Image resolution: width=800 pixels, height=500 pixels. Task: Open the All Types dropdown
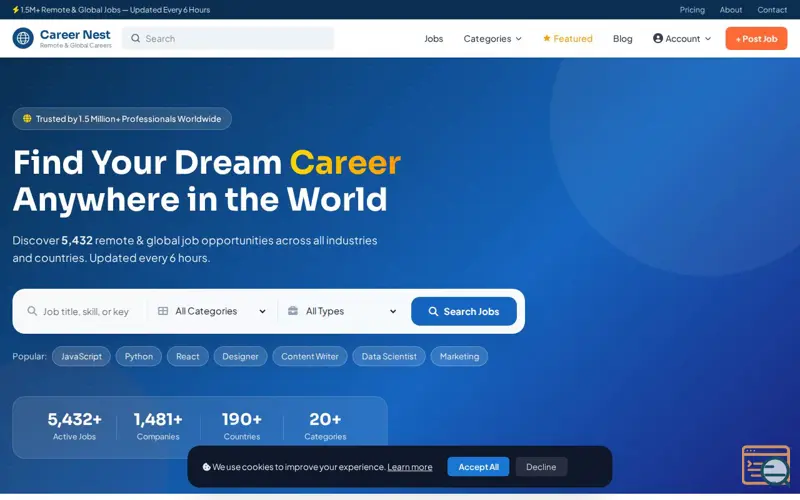[x=342, y=311]
